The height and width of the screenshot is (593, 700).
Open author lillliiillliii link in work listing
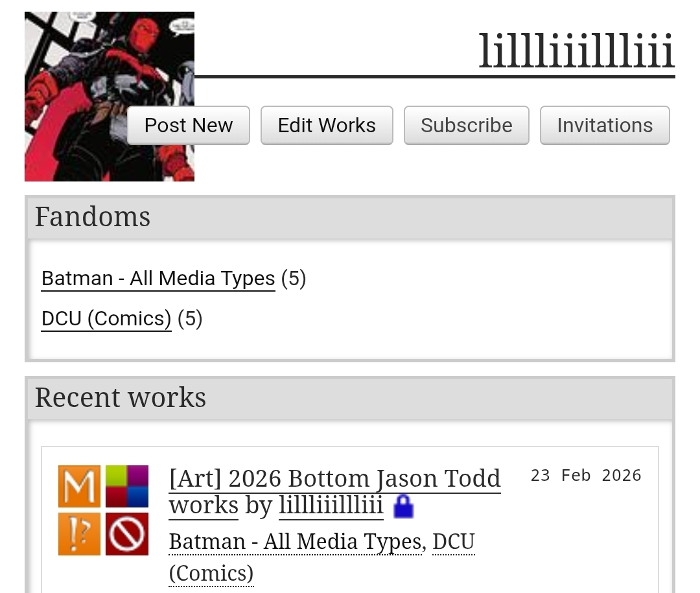pyautogui.click(x=331, y=506)
